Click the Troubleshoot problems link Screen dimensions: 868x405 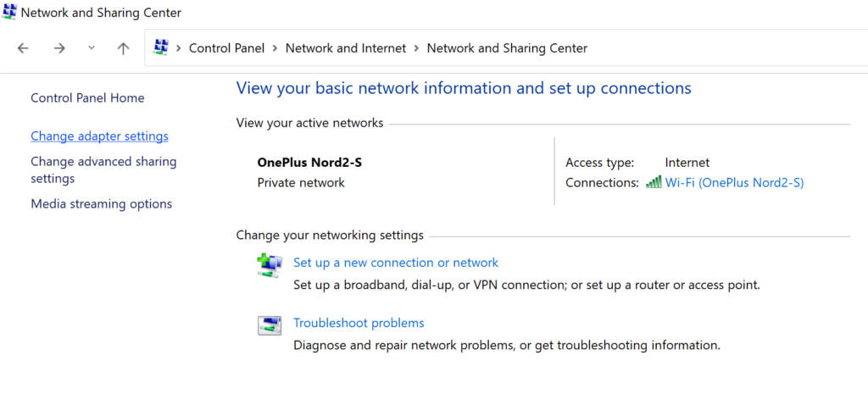[359, 323]
